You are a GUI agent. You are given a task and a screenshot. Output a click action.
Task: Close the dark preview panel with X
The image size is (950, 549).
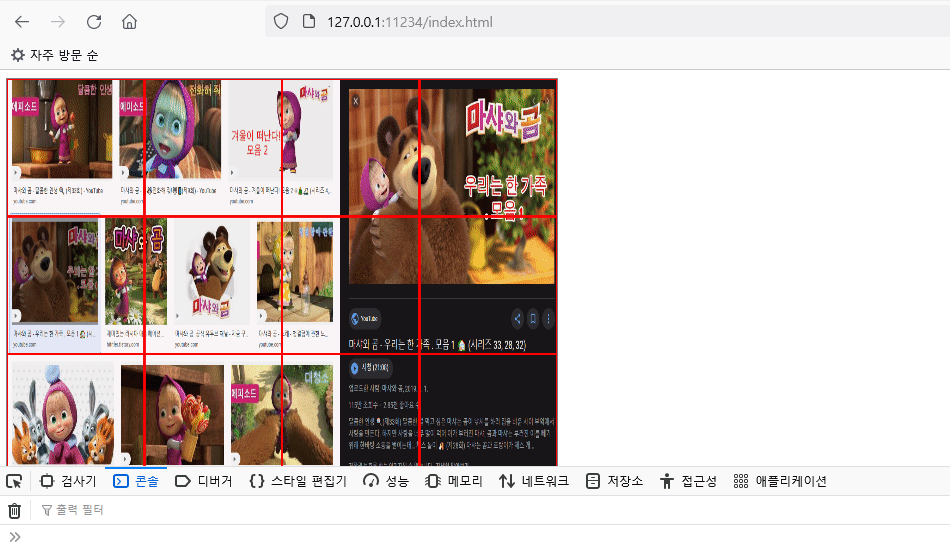tap(356, 101)
